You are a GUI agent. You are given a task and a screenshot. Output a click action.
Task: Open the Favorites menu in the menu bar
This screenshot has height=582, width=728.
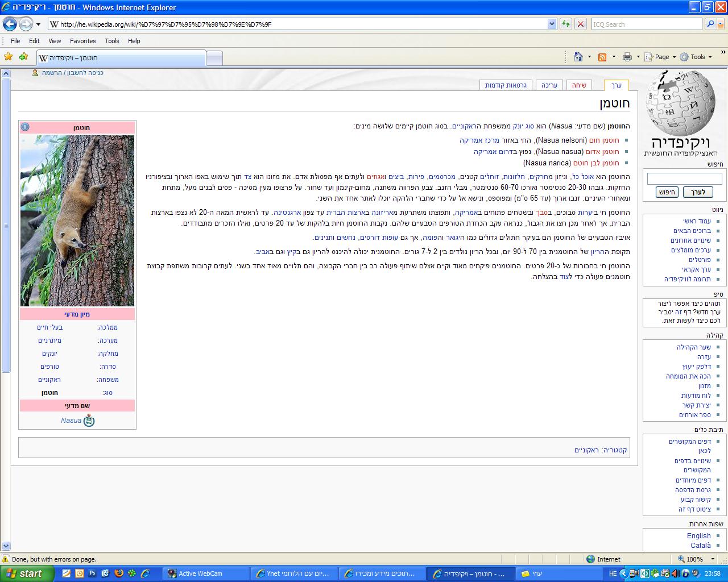point(82,41)
